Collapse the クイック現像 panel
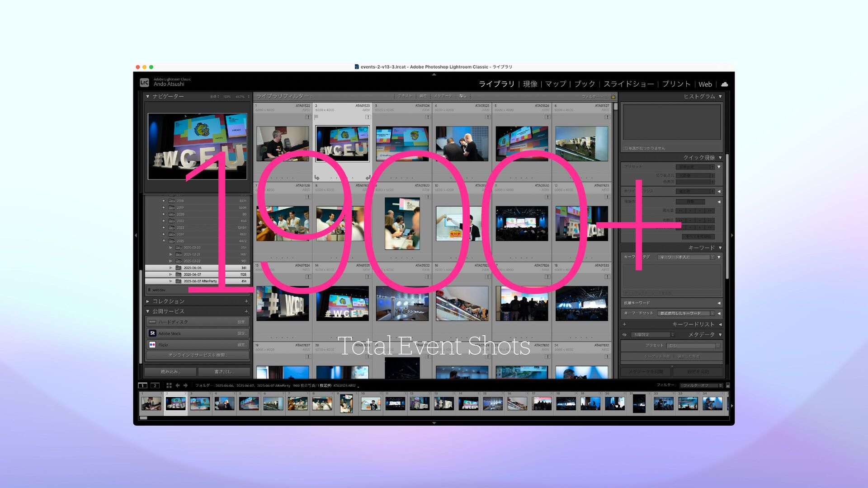Screen dimensions: 868x488 pyautogui.click(x=720, y=158)
